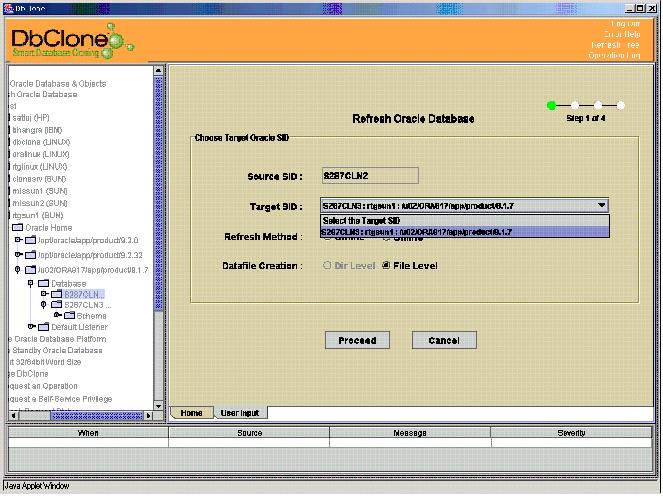Select the oralinux (LINUX) host
The height and width of the screenshot is (496, 663).
pos(41,154)
